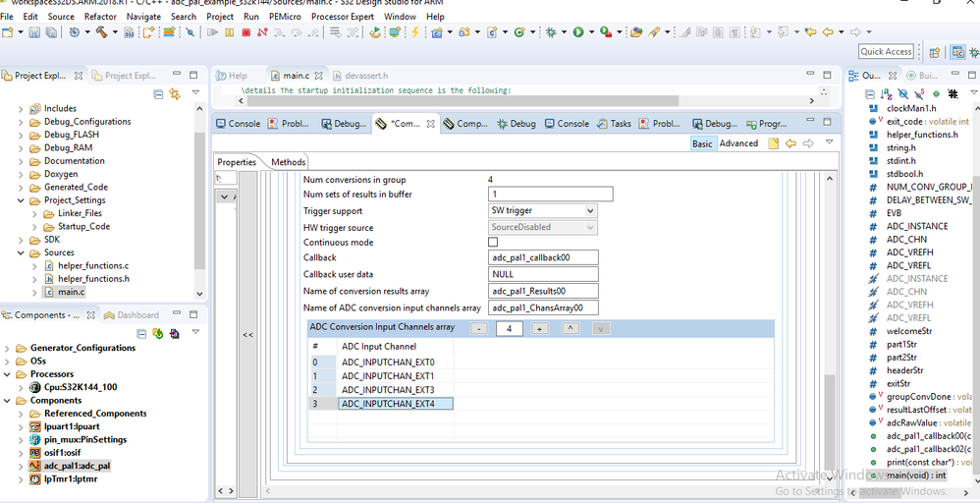Click the Num sets of results field
Viewport: 980px width, 503px height.
click(x=550, y=194)
